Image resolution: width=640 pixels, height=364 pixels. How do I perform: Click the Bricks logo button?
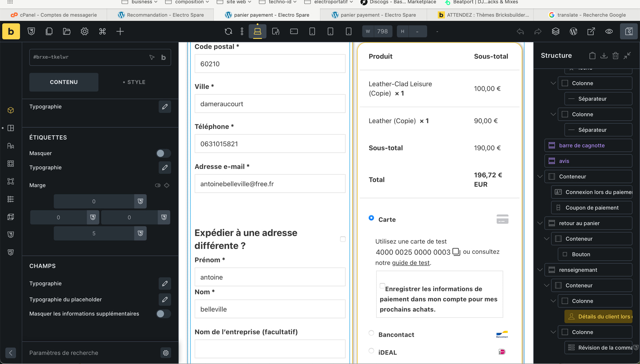coord(11,31)
